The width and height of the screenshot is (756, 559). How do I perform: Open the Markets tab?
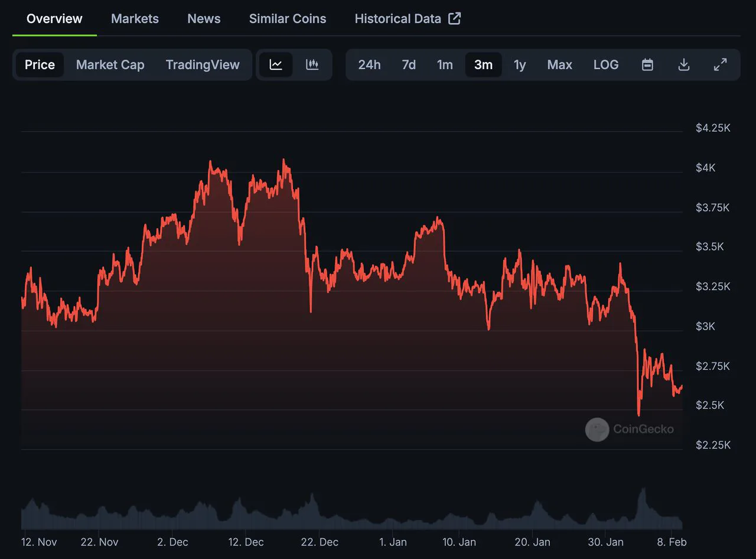[x=135, y=18]
